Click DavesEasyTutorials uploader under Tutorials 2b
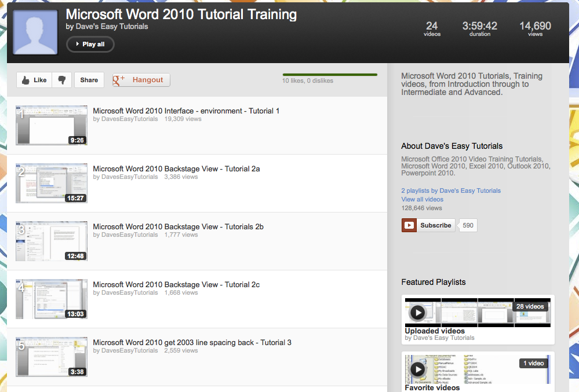The width and height of the screenshot is (579, 392). [130, 235]
